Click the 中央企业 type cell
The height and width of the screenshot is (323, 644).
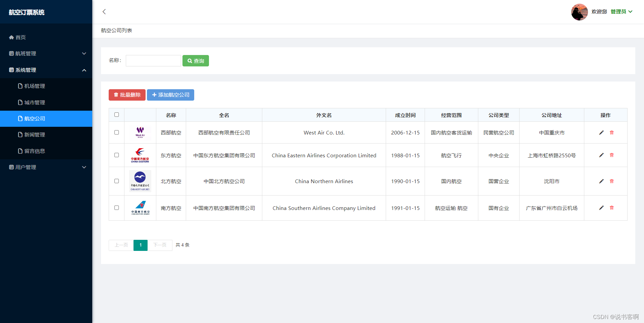coord(499,155)
